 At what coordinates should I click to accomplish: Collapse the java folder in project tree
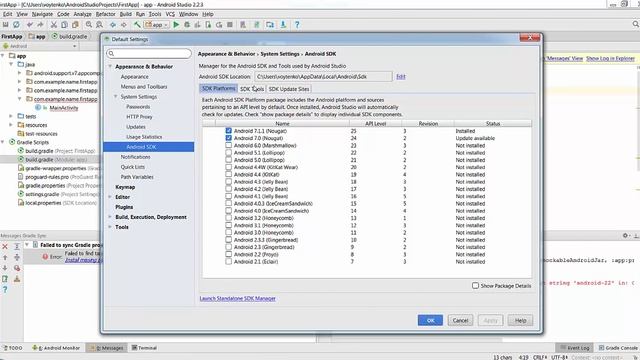coord(11,64)
